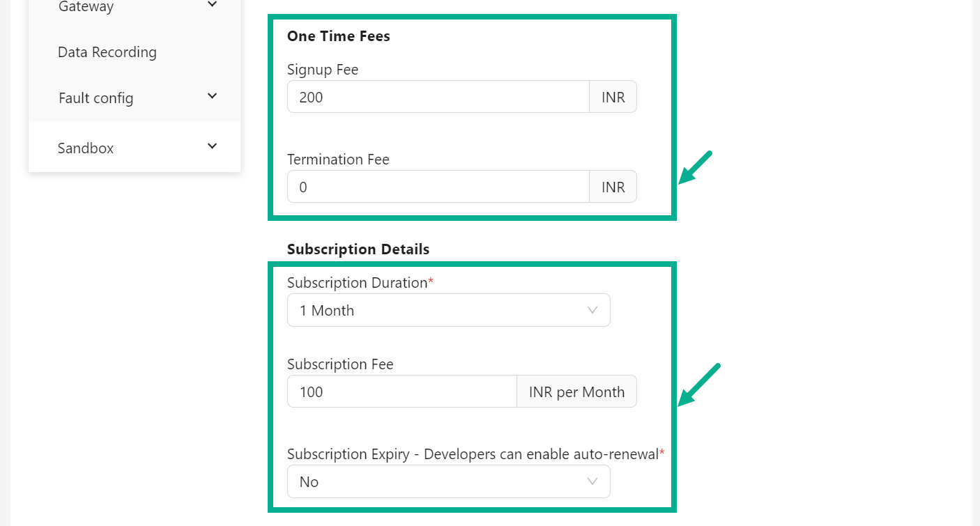Screen dimensions: 980x526
Task: Click the INR suffix beside Termination Fee
Action: [613, 187]
